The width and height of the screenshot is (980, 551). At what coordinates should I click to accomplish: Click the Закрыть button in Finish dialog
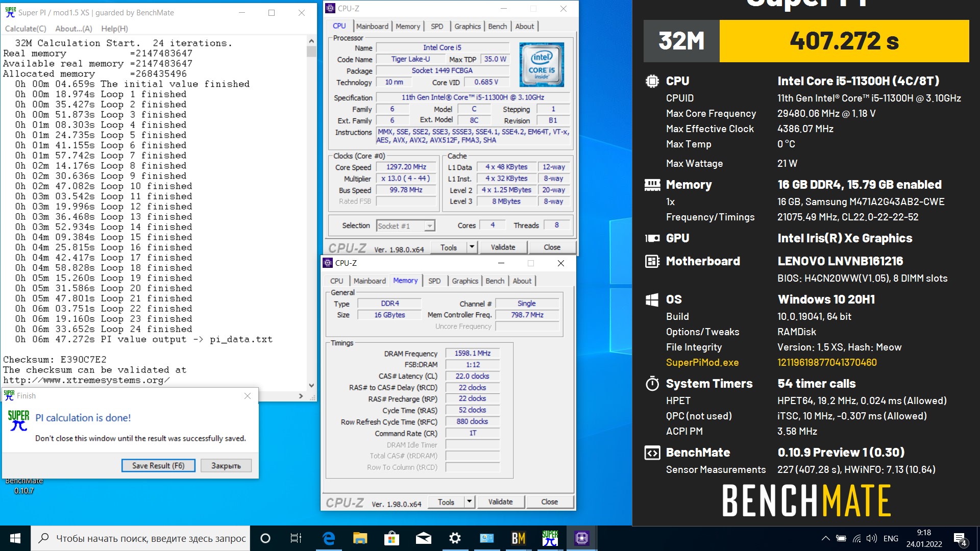tap(226, 465)
